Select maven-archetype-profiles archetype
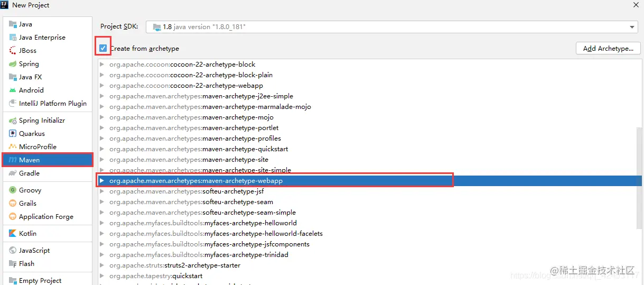 click(367, 139)
